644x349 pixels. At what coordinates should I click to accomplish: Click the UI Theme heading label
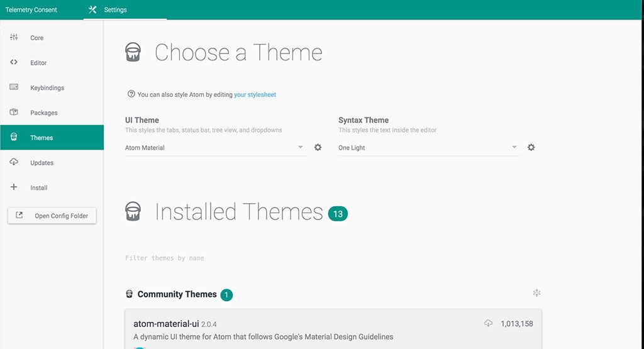pos(142,120)
